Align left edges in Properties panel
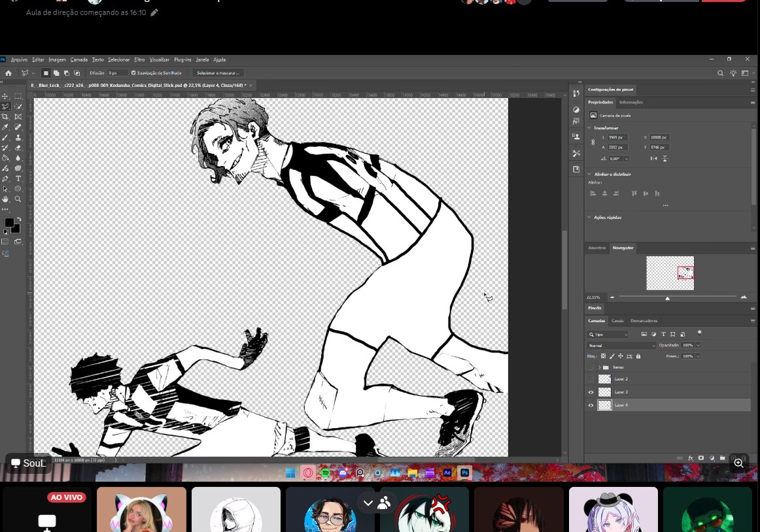Viewport: 760px width, 532px height. pyautogui.click(x=593, y=193)
